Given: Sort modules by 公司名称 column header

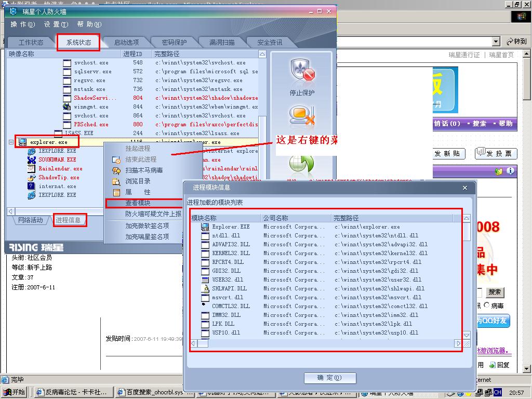Looking at the screenshot, I should pos(296,218).
